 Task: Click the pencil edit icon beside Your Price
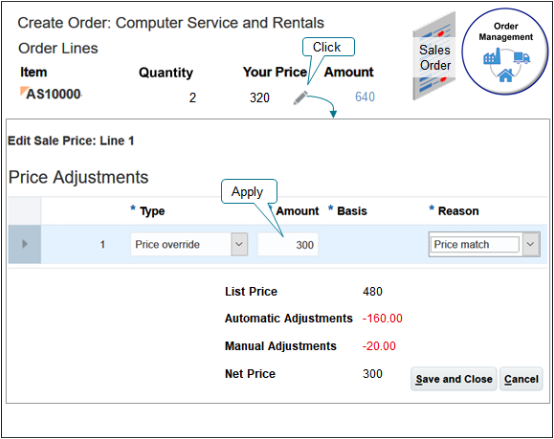301,98
